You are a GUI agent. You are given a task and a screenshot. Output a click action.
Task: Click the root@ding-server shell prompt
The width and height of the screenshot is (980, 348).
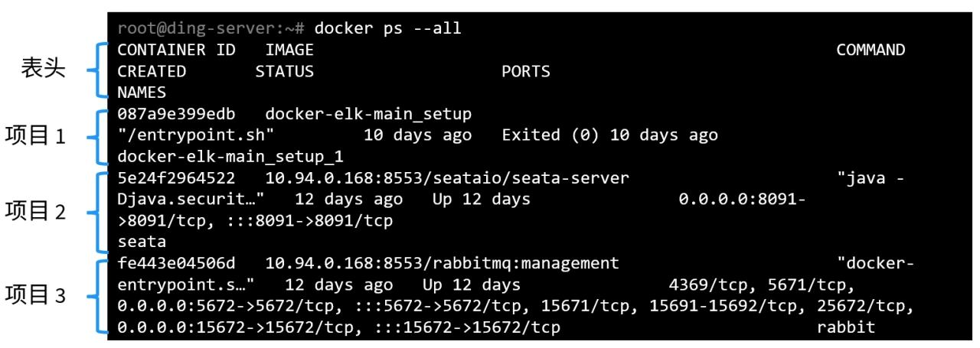tap(211, 28)
